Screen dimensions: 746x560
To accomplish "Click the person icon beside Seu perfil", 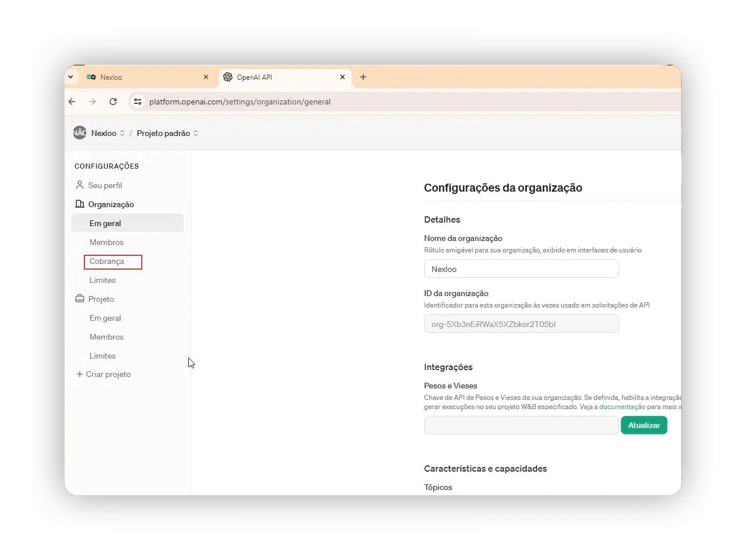I will coord(80,185).
